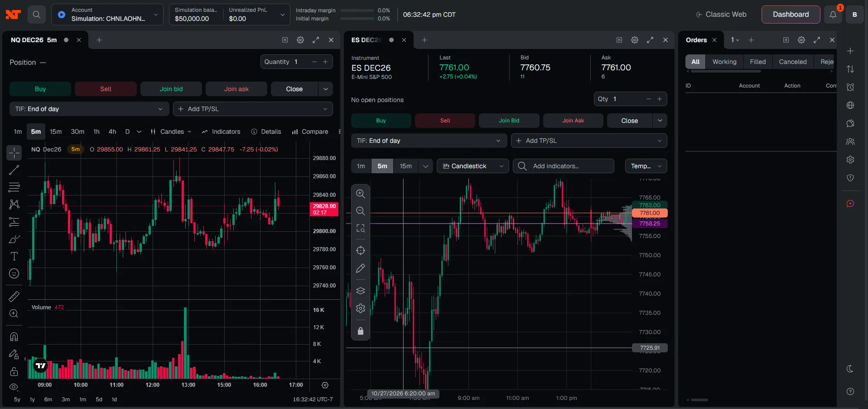The width and height of the screenshot is (868, 409).
Task: Click the Add indicators search field
Action: (564, 166)
